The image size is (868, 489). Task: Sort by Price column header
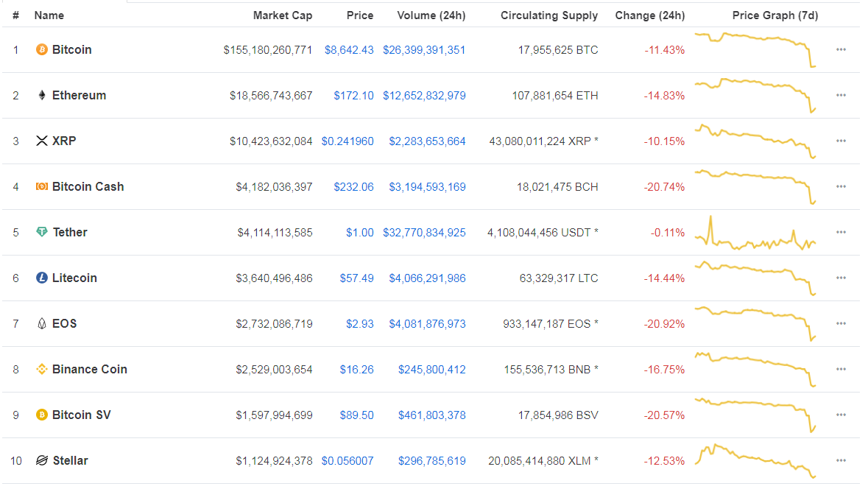(x=360, y=15)
